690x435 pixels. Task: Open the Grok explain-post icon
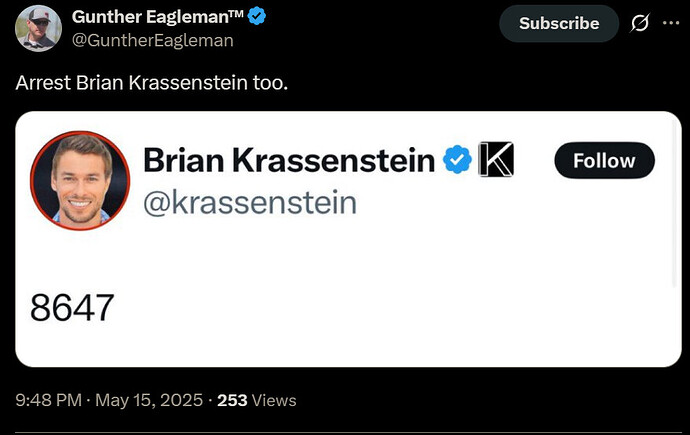[x=639, y=23]
